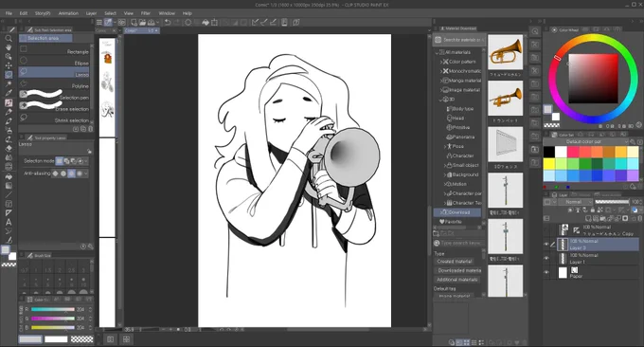Select the Selection area sub tool group tab
644x347 pixels.
click(x=45, y=38)
